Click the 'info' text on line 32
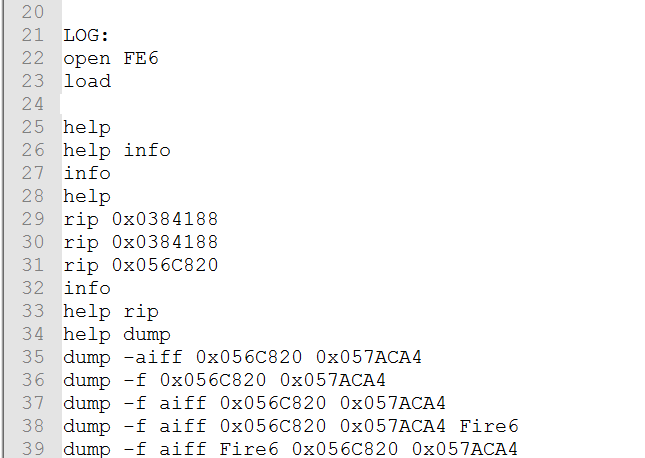The height and width of the screenshot is (458, 645). [x=87, y=288]
